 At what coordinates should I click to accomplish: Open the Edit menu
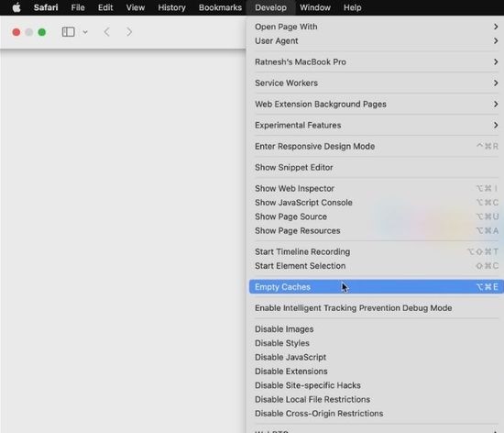[105, 7]
